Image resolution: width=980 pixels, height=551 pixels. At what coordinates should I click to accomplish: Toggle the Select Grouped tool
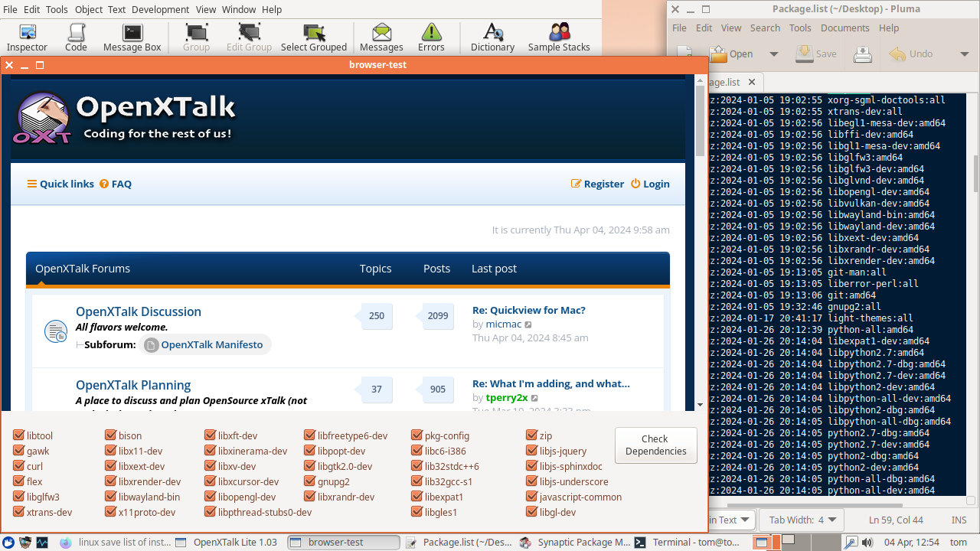(x=314, y=37)
